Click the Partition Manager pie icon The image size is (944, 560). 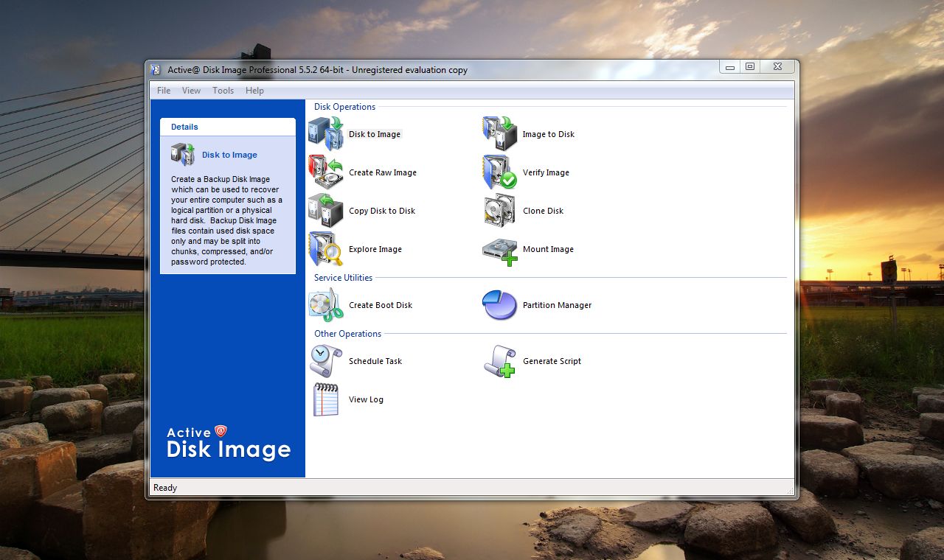(500, 305)
